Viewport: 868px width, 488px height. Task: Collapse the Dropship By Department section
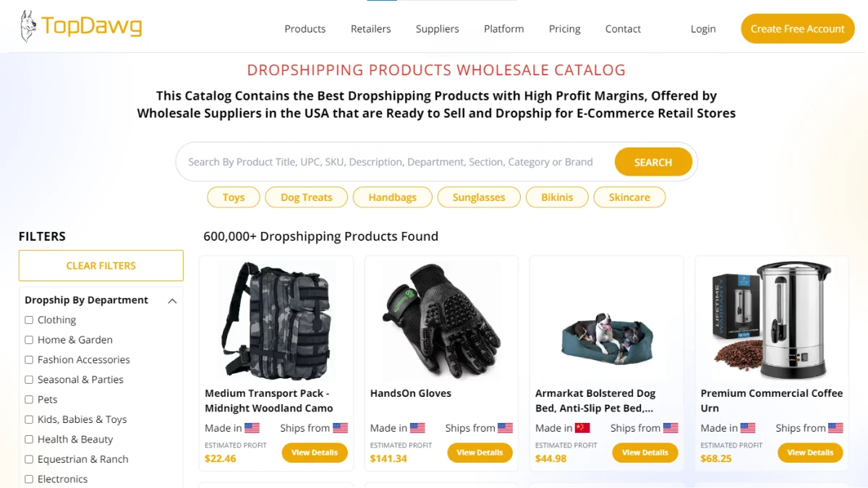tap(172, 301)
